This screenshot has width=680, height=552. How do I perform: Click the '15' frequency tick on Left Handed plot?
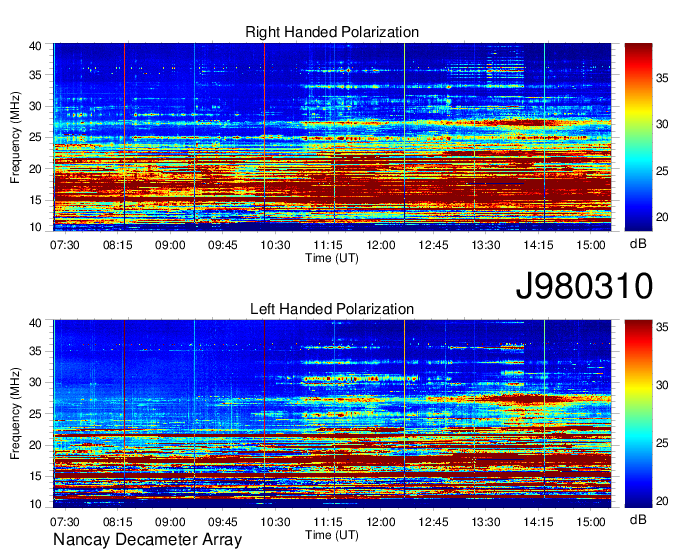coord(36,477)
